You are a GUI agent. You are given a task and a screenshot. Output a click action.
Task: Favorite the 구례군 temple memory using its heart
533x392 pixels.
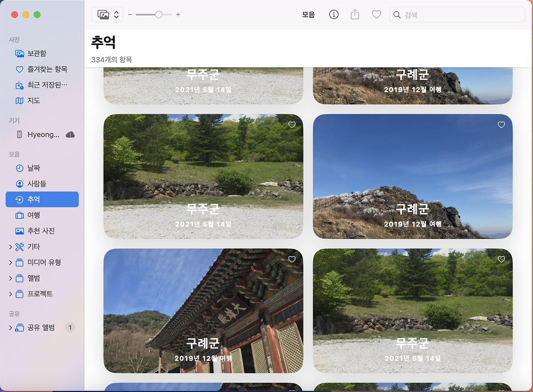coord(292,259)
